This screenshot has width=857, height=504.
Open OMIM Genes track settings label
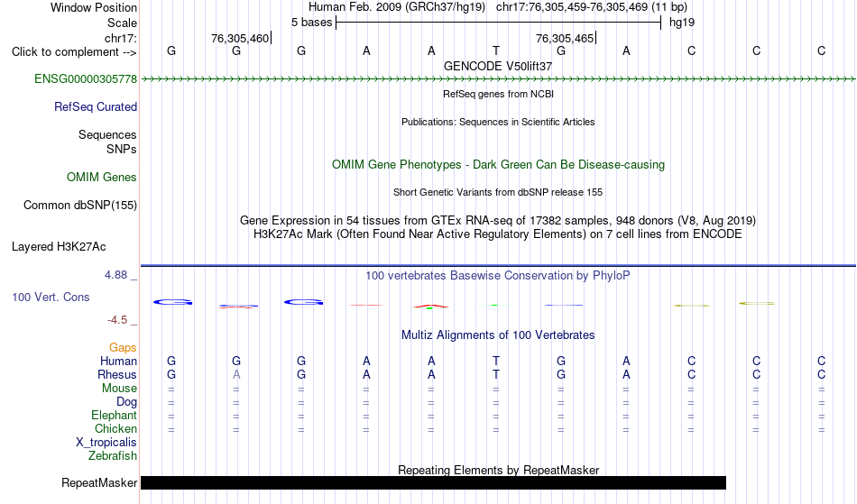coord(102,178)
